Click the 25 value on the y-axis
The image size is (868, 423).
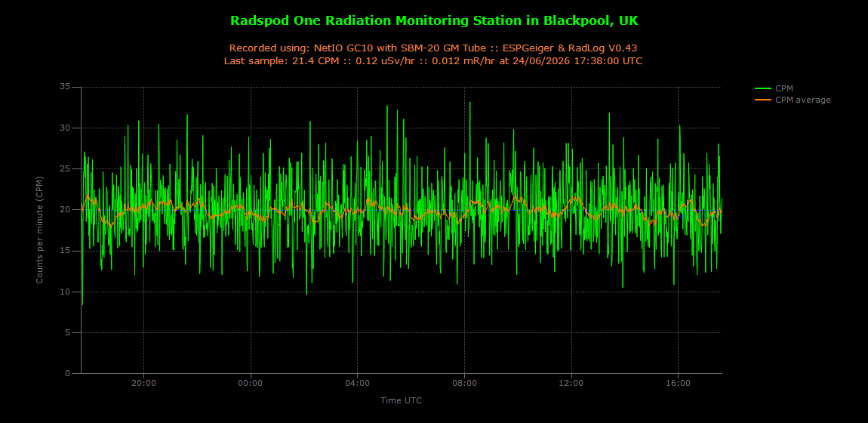(66, 169)
